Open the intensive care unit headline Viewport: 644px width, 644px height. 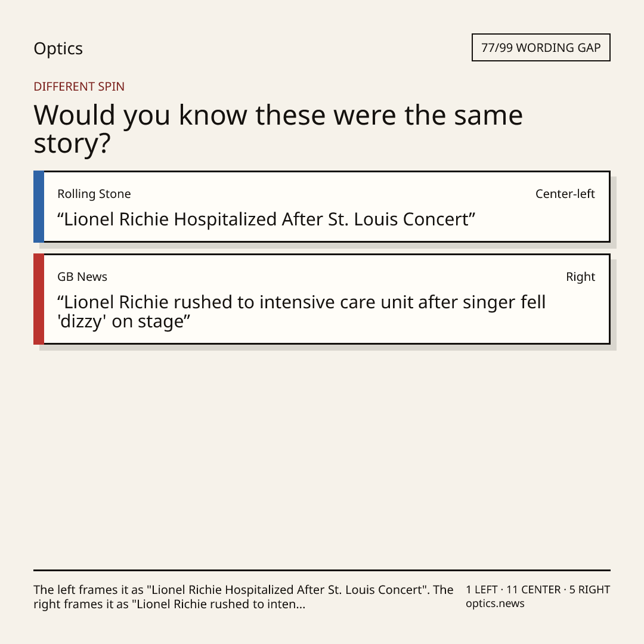coord(302,312)
